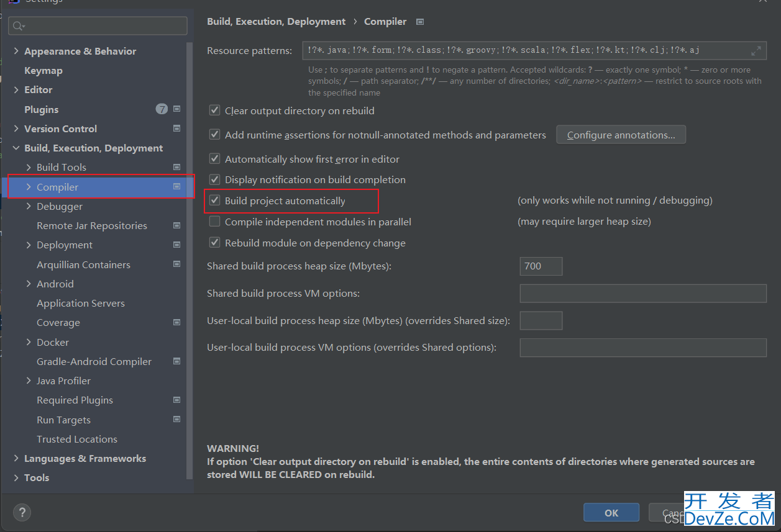Select Required Plugins page
This screenshot has width=781, height=532.
tap(75, 400)
